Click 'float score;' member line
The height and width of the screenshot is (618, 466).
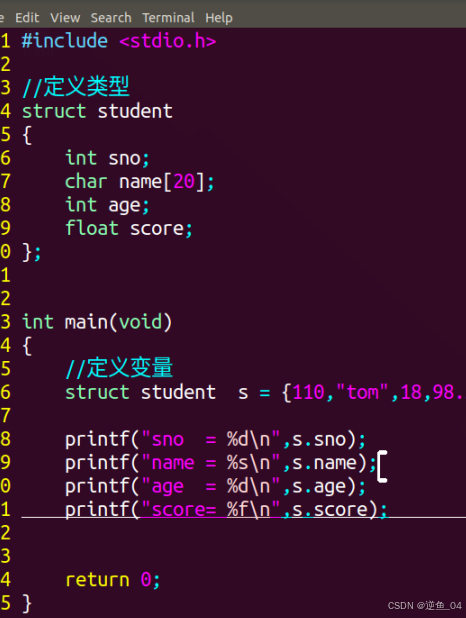(x=129, y=229)
